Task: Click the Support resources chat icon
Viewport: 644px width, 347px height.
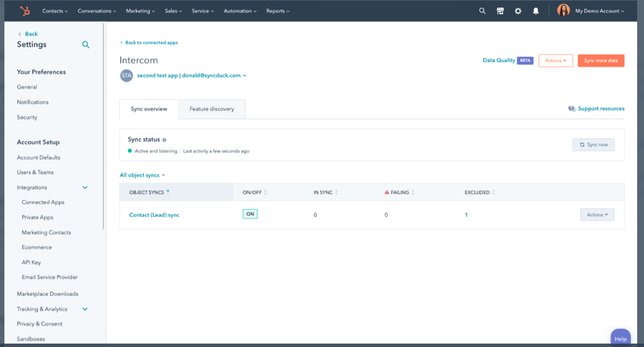Action: click(571, 109)
